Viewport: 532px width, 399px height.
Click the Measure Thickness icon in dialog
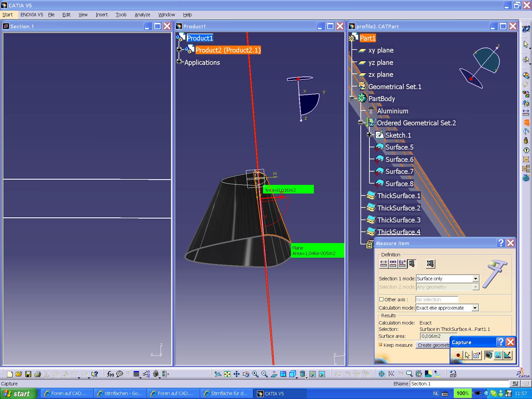click(430, 264)
